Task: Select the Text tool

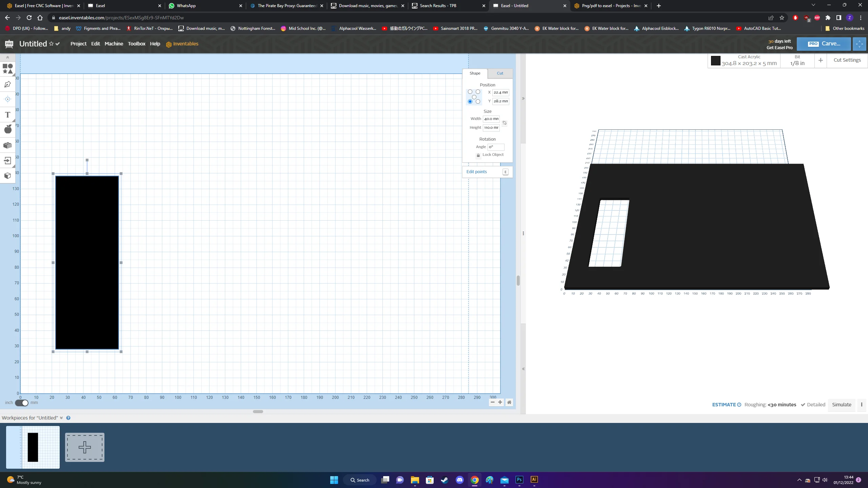Action: (7, 115)
